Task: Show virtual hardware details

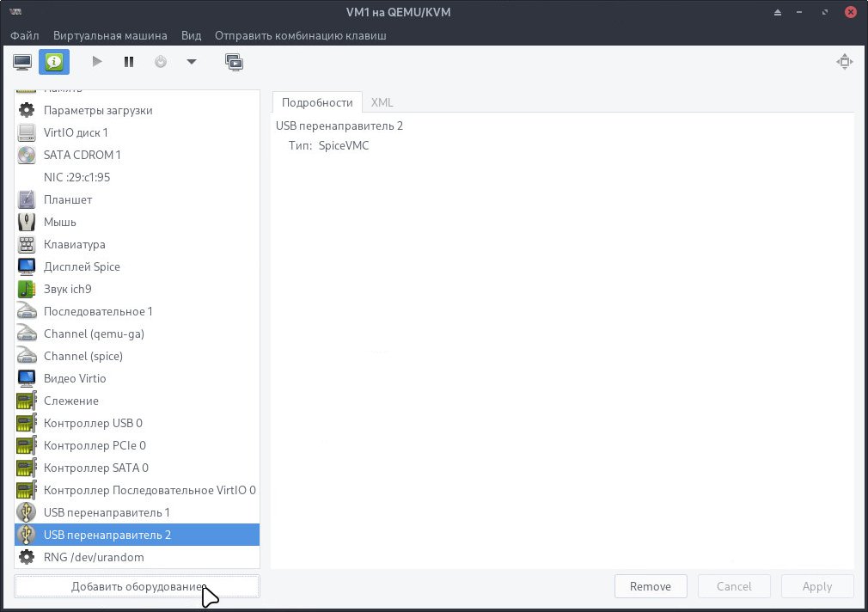Action: 53,62
